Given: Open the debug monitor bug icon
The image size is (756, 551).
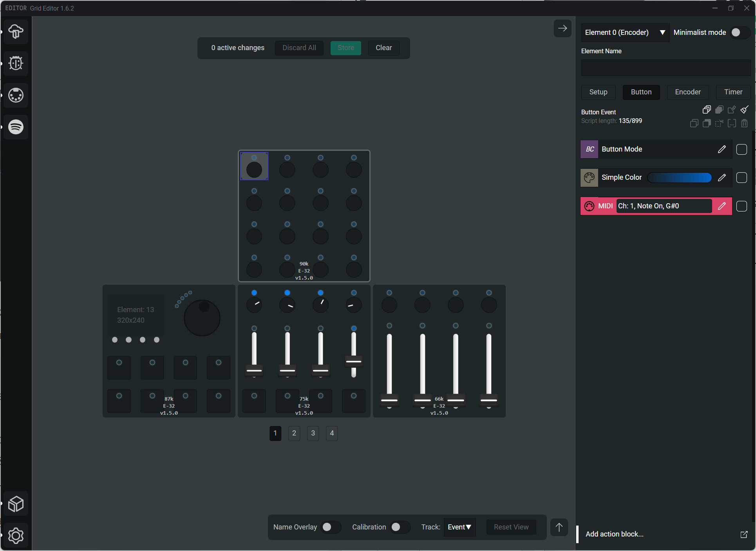Looking at the screenshot, I should [16, 63].
